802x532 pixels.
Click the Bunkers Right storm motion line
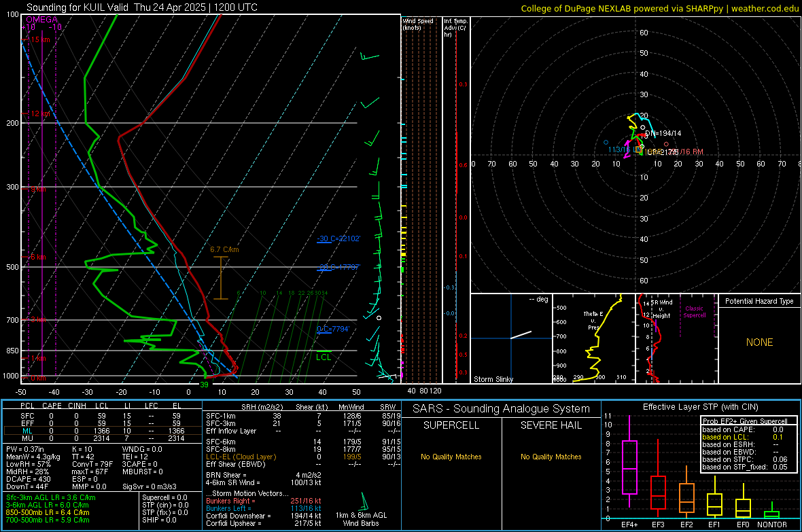pyautogui.click(x=264, y=501)
